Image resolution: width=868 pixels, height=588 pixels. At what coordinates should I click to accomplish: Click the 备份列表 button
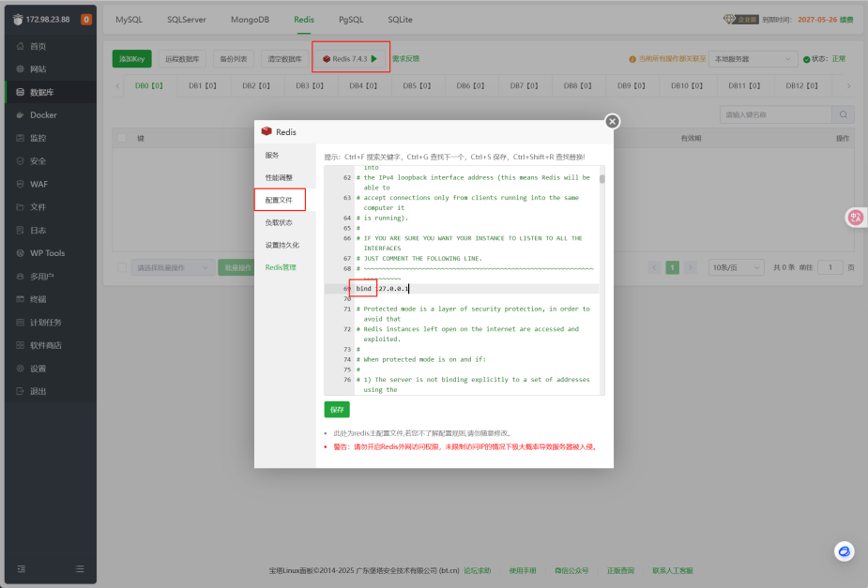(x=233, y=59)
